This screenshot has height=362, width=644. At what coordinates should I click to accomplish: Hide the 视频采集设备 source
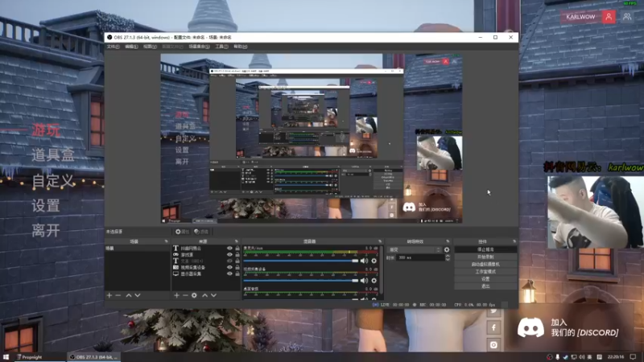pos(229,267)
